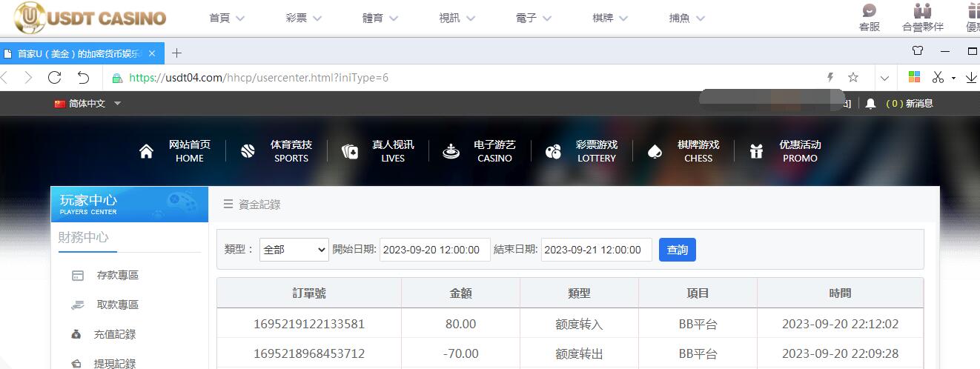This screenshot has height=369, width=980.
Task: Open 提現記錄 in the sidebar
Action: (115, 363)
